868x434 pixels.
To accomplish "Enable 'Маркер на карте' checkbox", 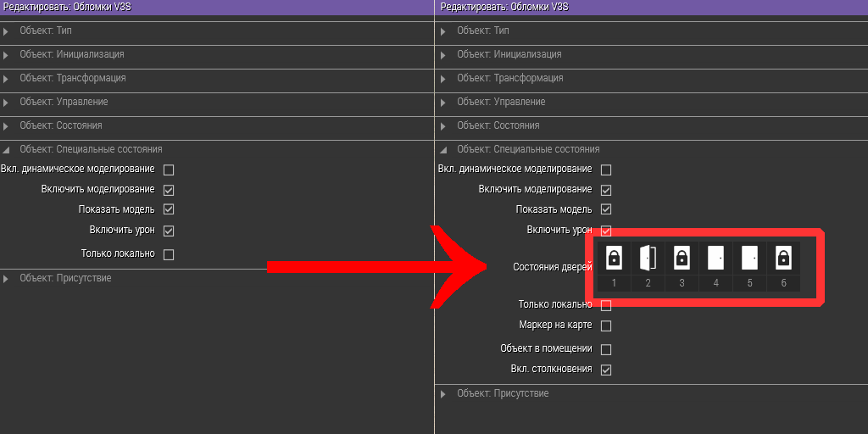I will pyautogui.click(x=606, y=326).
